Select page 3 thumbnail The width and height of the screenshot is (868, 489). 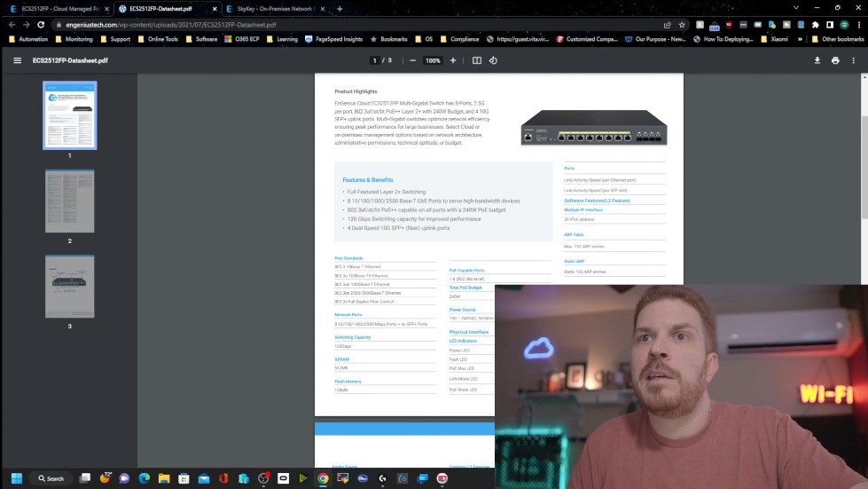point(70,287)
